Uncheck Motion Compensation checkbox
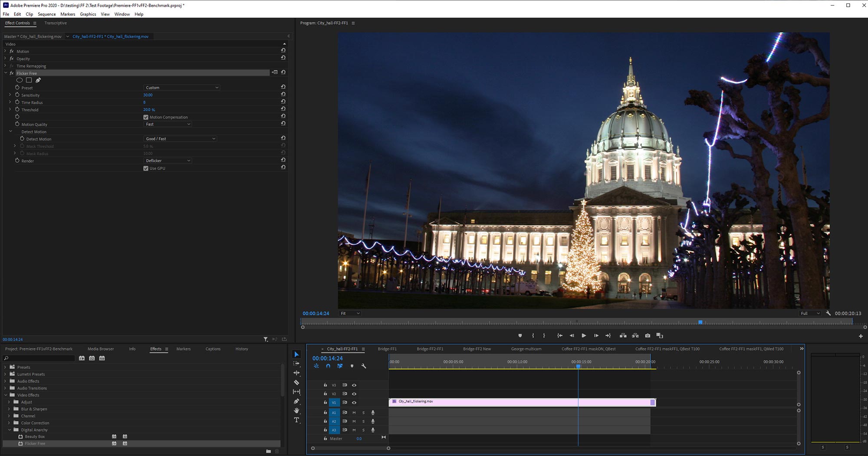Screen dimensions: 868x456 tap(146, 117)
